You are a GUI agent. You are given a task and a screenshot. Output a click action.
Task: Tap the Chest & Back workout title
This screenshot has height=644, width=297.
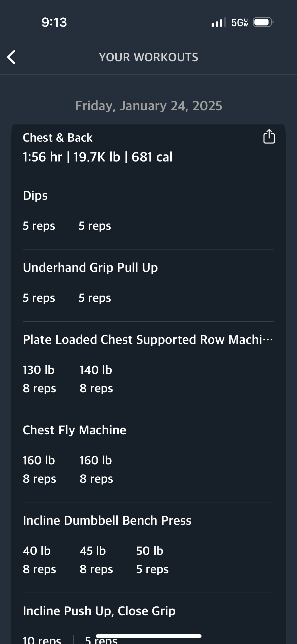tap(57, 138)
